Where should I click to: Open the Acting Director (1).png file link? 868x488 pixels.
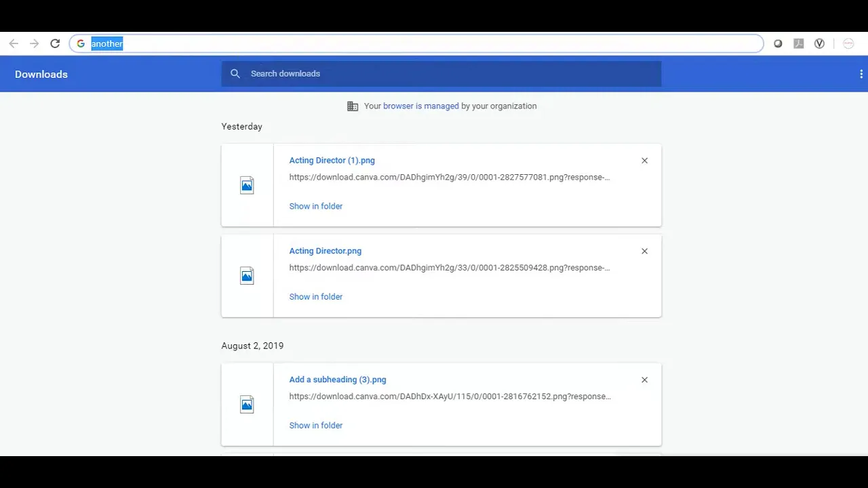click(x=332, y=161)
